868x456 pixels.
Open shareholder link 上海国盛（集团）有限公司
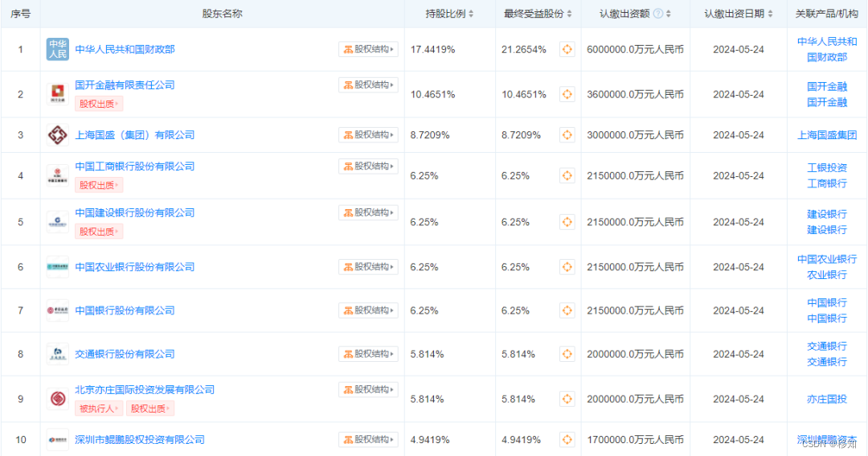[135, 134]
